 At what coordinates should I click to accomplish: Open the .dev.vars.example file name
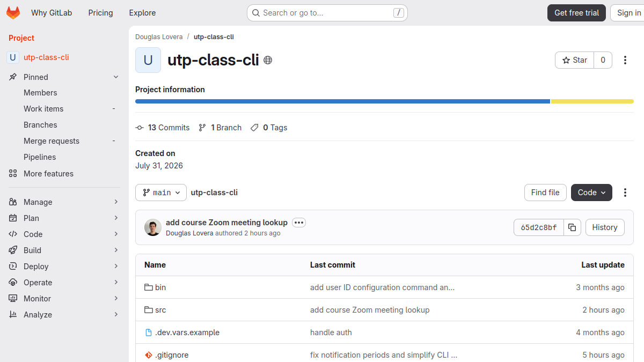pyautogui.click(x=187, y=333)
